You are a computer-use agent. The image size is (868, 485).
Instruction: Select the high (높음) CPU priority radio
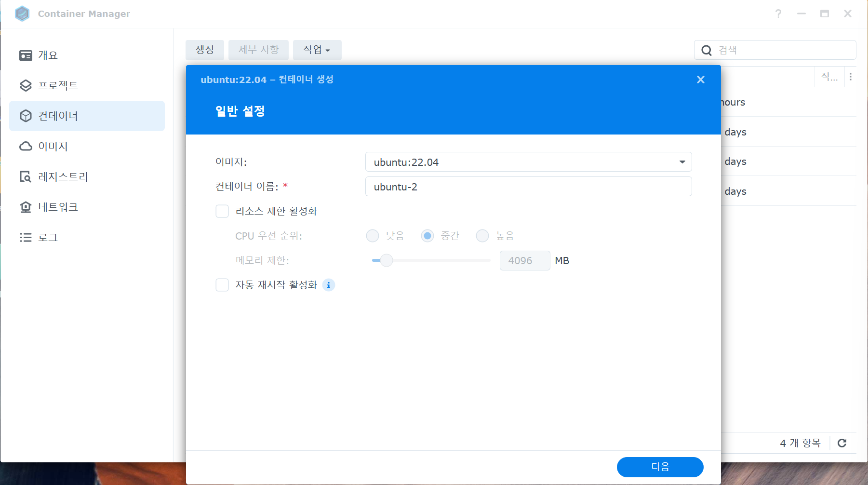click(x=482, y=236)
